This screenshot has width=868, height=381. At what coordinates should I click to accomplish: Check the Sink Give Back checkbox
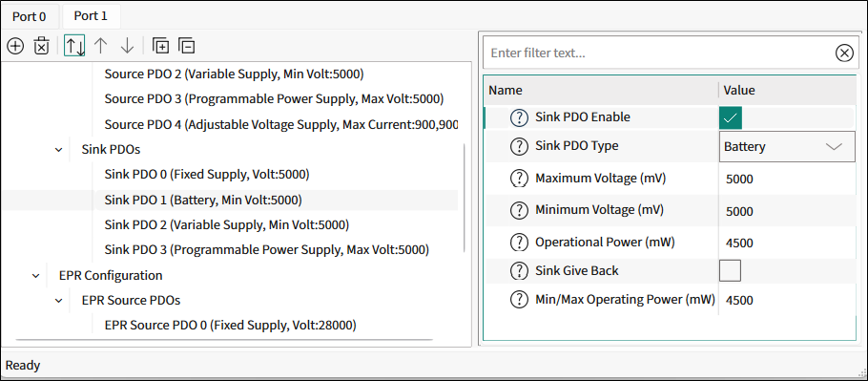(730, 271)
